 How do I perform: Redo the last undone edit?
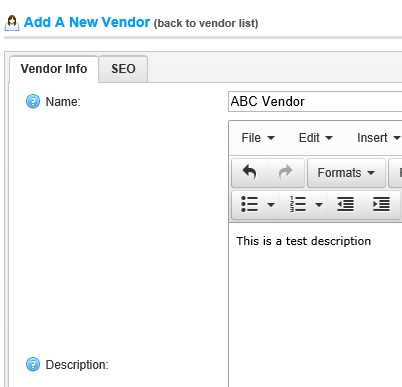[285, 172]
